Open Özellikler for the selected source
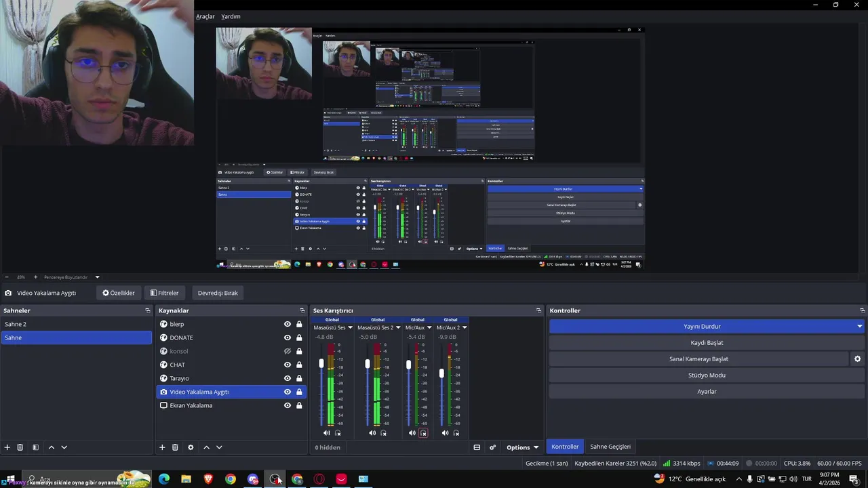868x488 pixels. point(119,293)
